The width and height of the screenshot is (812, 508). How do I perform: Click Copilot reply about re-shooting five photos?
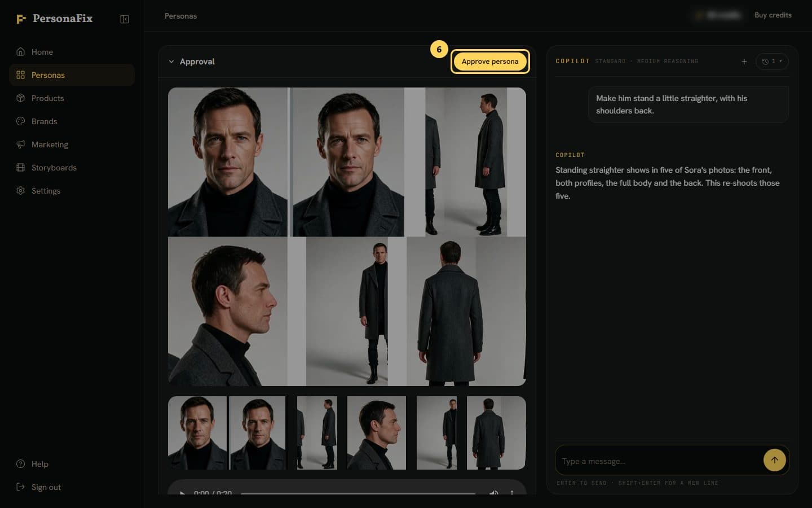click(668, 183)
